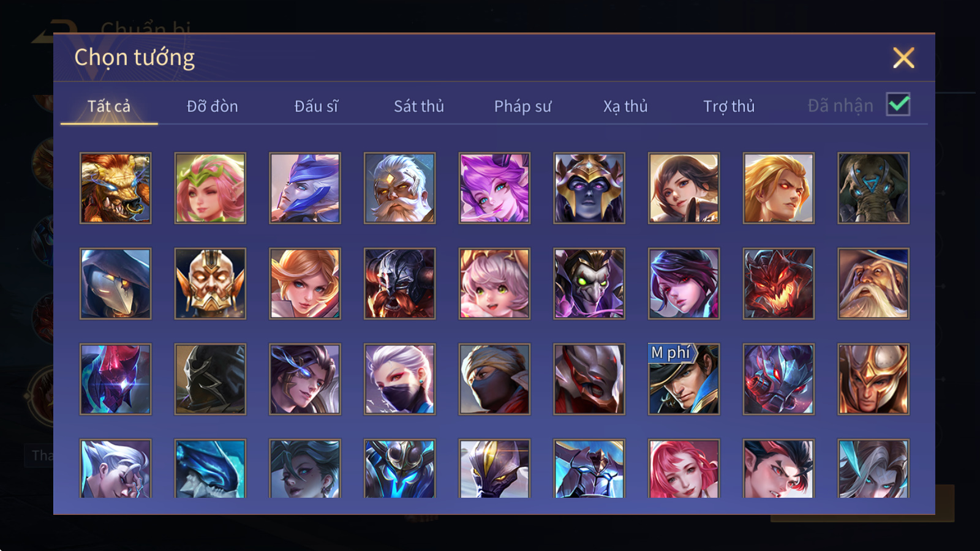
Task: Switch to the Đỡ đòn tab
Action: (x=212, y=107)
